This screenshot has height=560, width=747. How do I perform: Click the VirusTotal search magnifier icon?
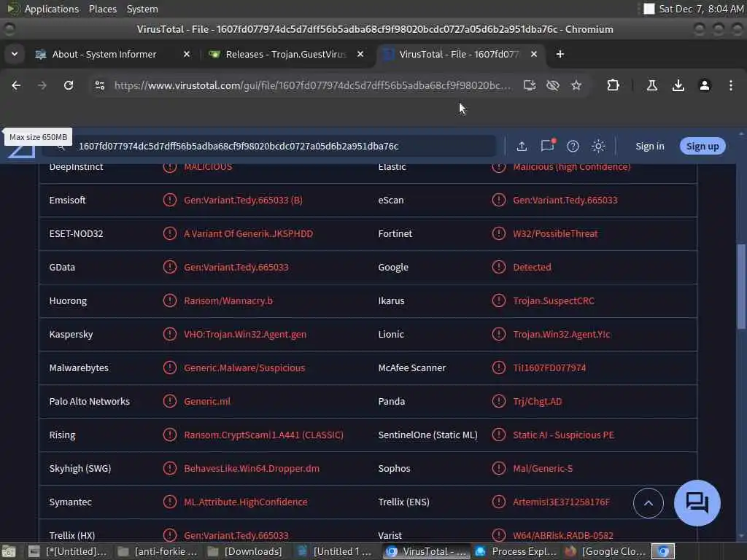61,147
